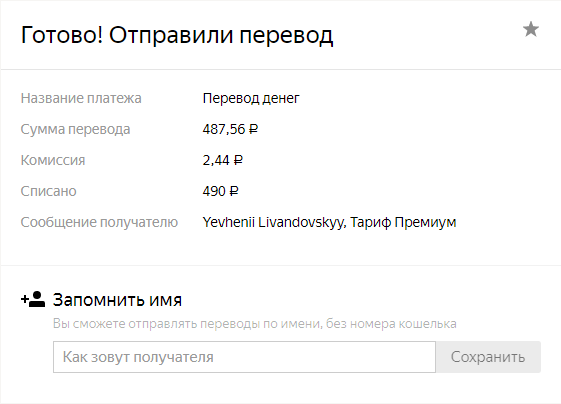Add payment to favorites with star icon

pyautogui.click(x=531, y=29)
